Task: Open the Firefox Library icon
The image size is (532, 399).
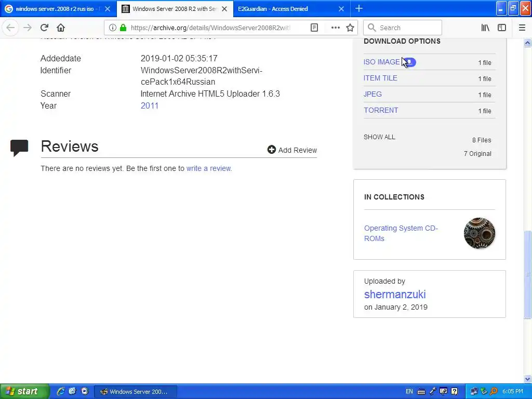Action: [485, 28]
